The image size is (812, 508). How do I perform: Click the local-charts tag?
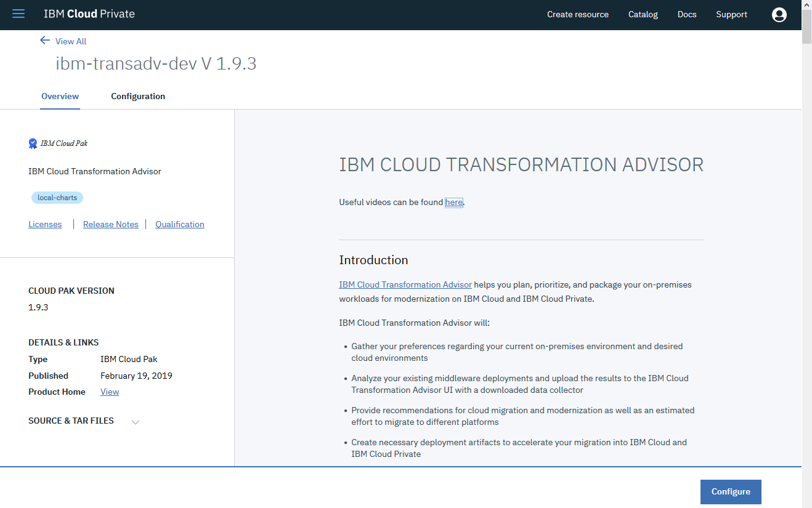[x=57, y=197]
